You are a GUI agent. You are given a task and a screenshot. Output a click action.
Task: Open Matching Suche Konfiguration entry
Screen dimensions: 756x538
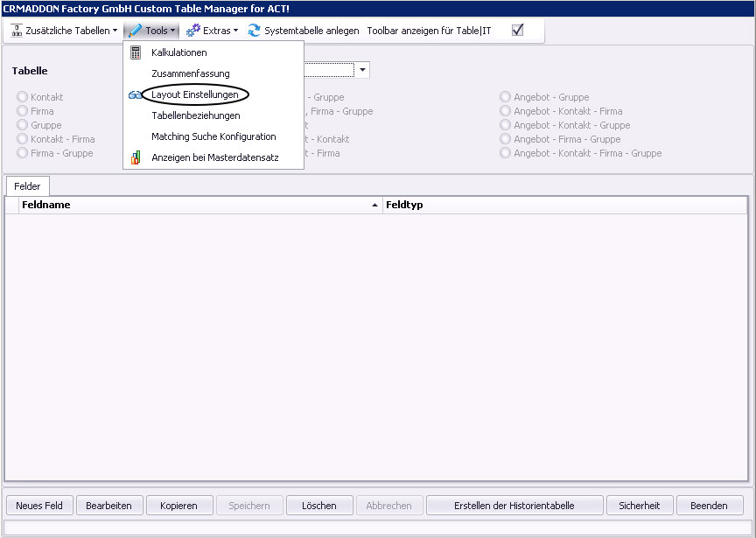(x=213, y=136)
